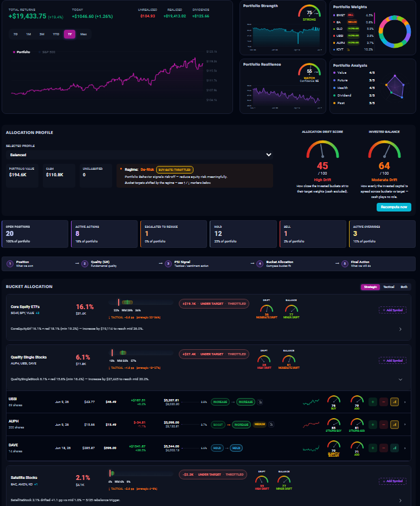The width and height of the screenshot is (420, 506).
Task: Add a buy to the UBSI row
Action: (373, 402)
